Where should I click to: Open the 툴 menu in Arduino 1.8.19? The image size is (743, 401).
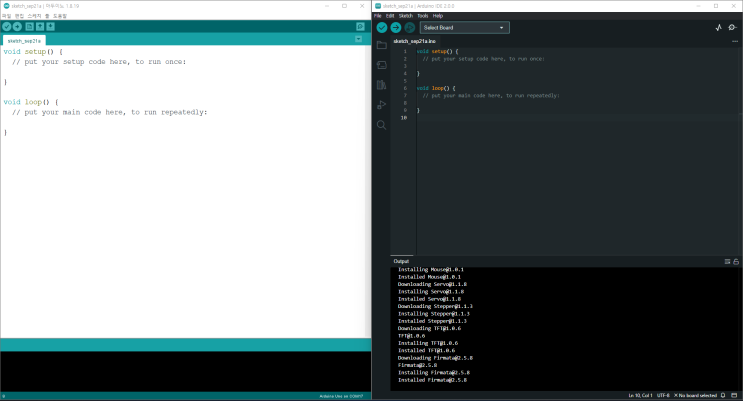47,16
